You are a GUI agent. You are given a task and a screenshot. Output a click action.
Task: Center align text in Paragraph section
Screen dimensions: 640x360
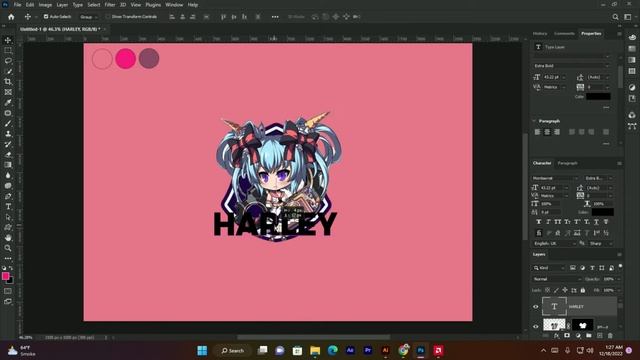(547, 132)
